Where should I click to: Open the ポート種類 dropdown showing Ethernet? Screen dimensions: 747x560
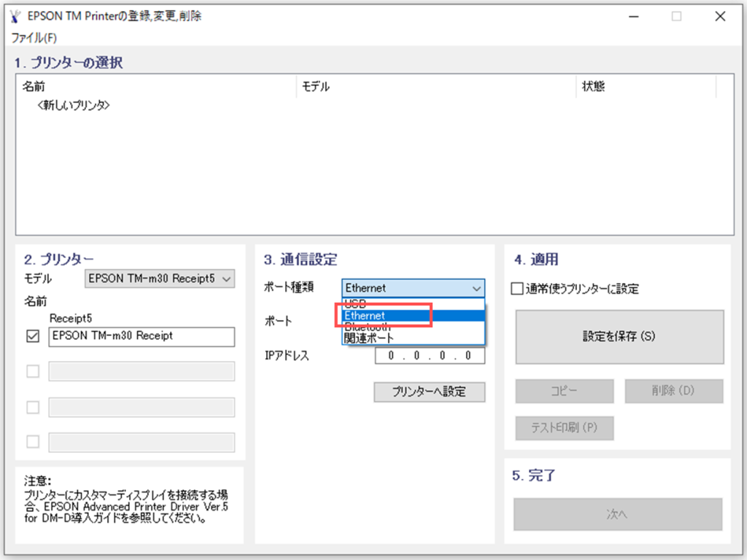pyautogui.click(x=413, y=288)
